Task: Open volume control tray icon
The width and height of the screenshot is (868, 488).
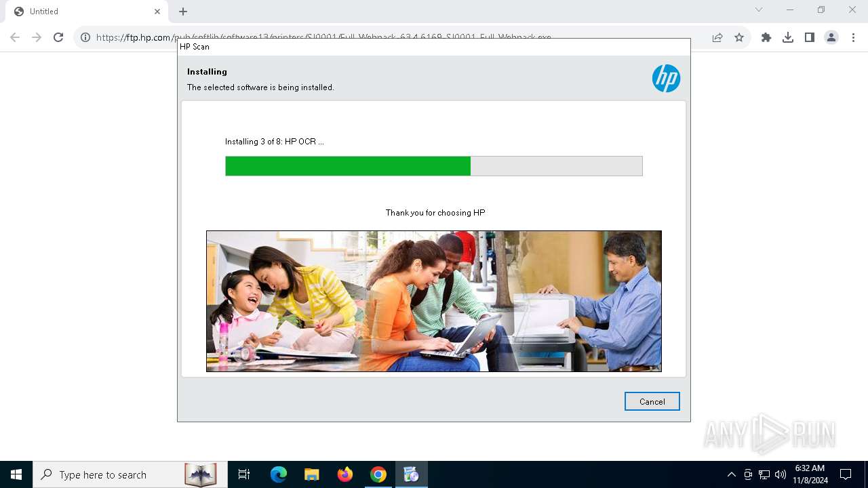Action: pyautogui.click(x=781, y=474)
